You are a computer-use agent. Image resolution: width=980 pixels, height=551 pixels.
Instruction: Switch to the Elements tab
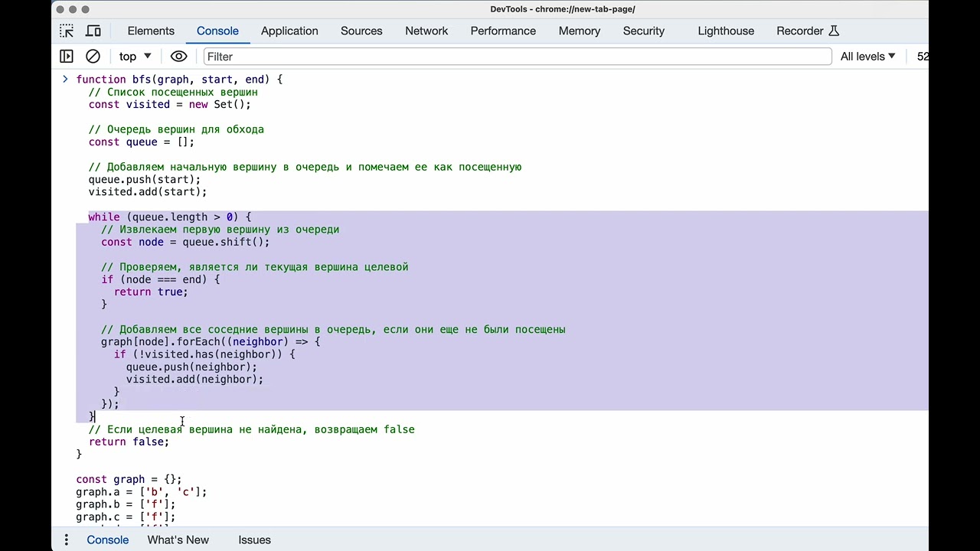click(151, 31)
